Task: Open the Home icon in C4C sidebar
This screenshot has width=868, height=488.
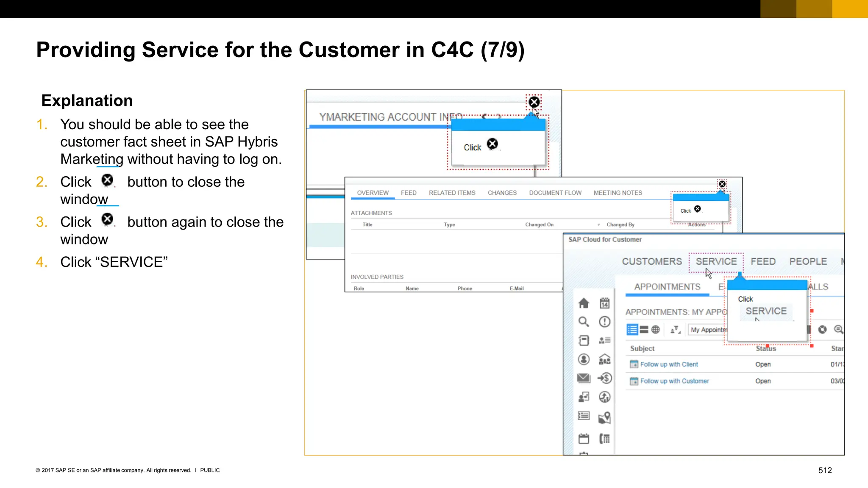Action: click(x=584, y=303)
